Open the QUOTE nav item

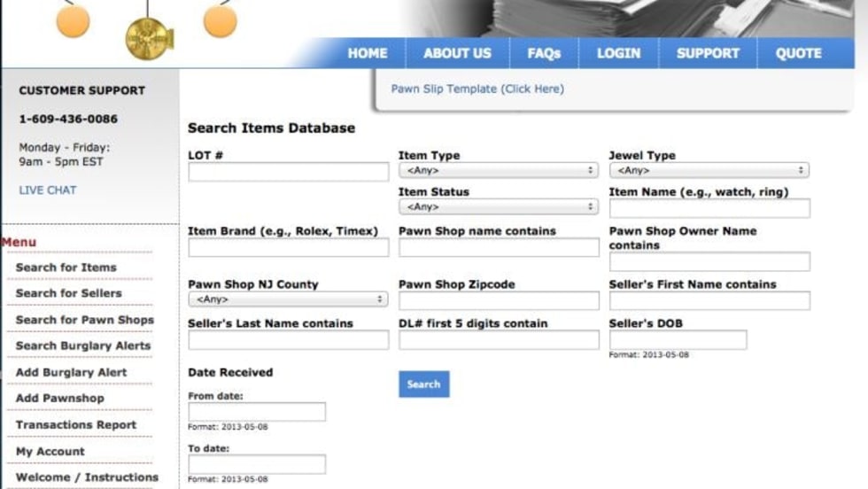[x=798, y=53]
